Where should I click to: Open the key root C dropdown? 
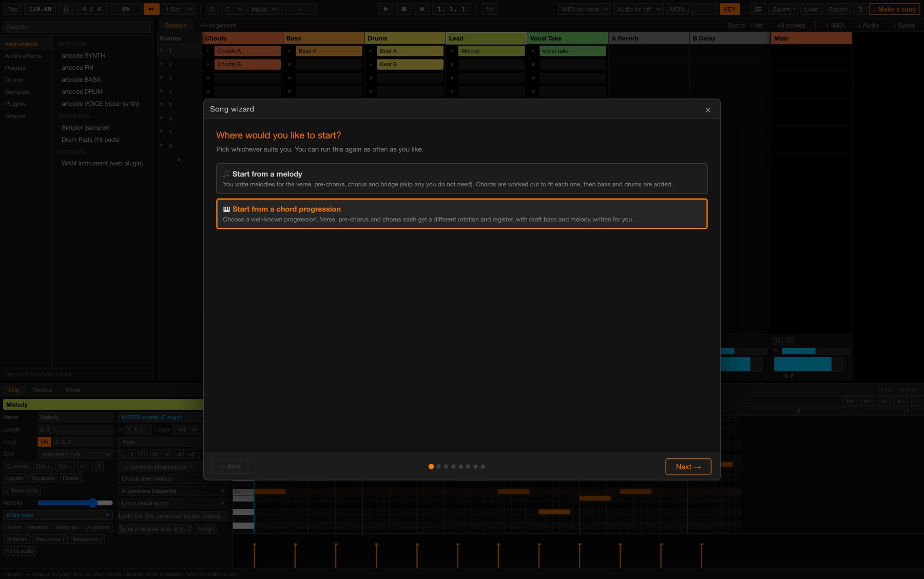coord(234,9)
